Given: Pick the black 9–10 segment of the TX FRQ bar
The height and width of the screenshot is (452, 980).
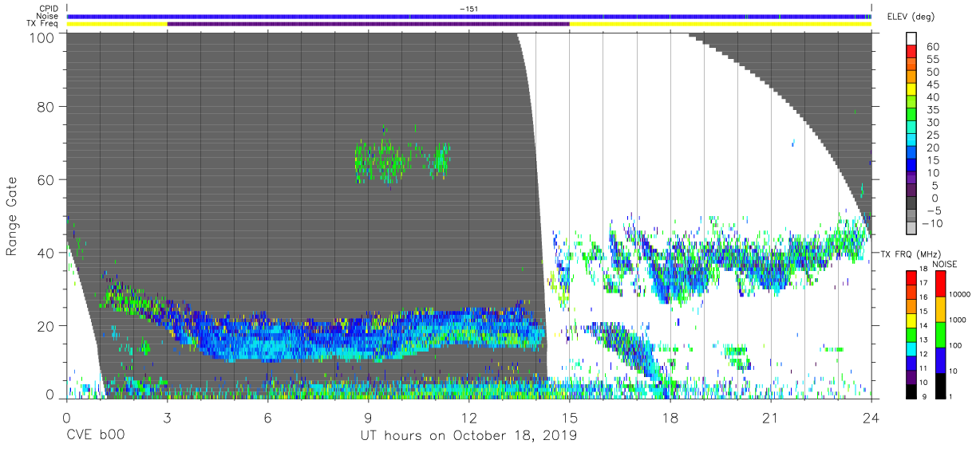Looking at the screenshot, I should pos(913,391).
